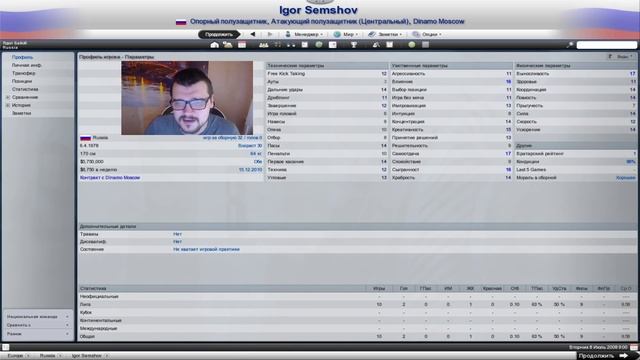This screenshot has height=360, width=640.
Task: Click the scales icon in dark toolbar
Action: pos(376,45)
